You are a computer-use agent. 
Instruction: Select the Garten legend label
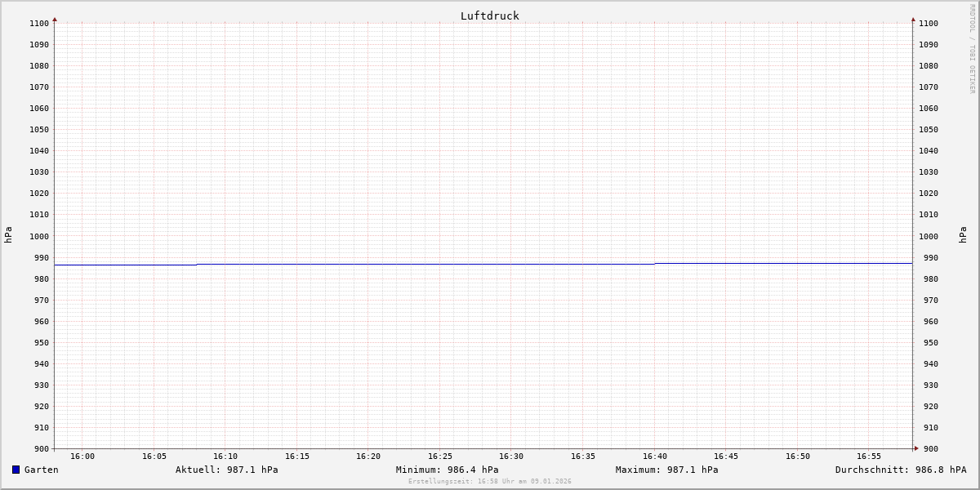pos(41,470)
